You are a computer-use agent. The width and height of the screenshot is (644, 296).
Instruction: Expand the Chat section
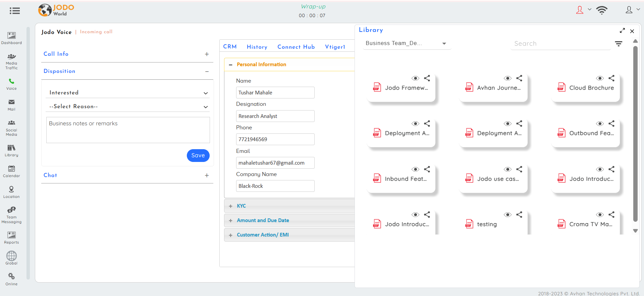207,175
